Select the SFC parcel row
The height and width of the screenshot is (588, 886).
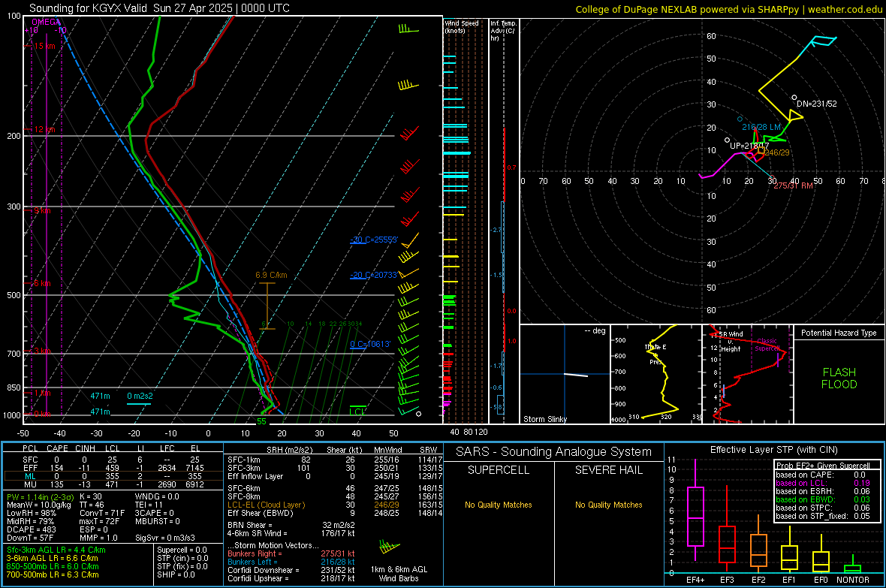[x=112, y=460]
